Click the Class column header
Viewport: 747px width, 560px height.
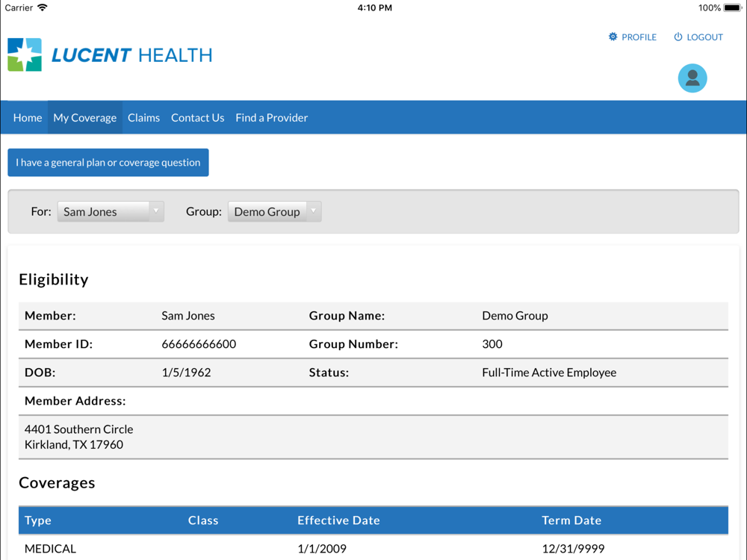pos(203,520)
